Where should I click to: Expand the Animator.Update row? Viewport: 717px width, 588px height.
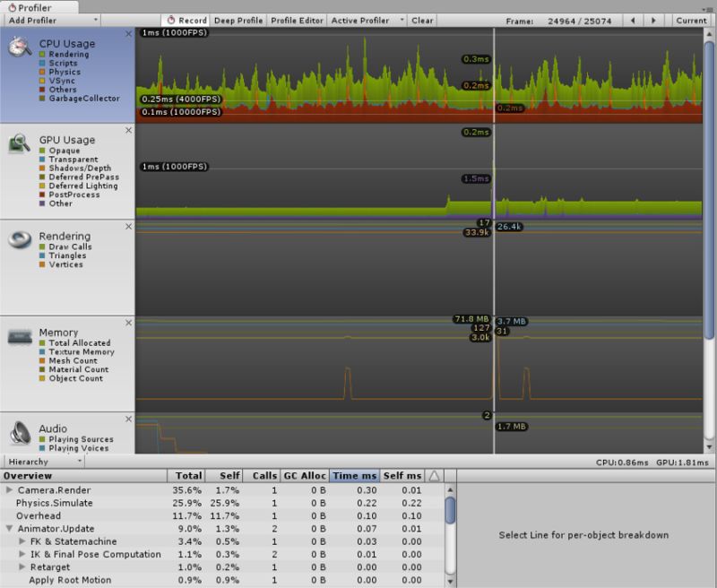9,529
